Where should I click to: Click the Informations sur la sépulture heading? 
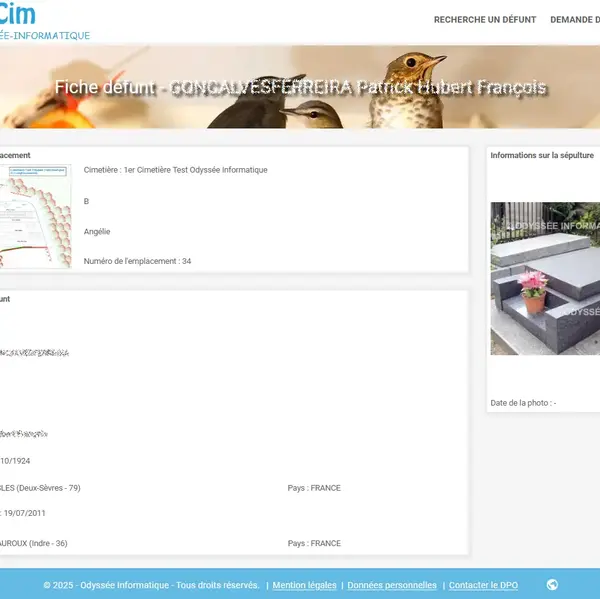click(542, 156)
